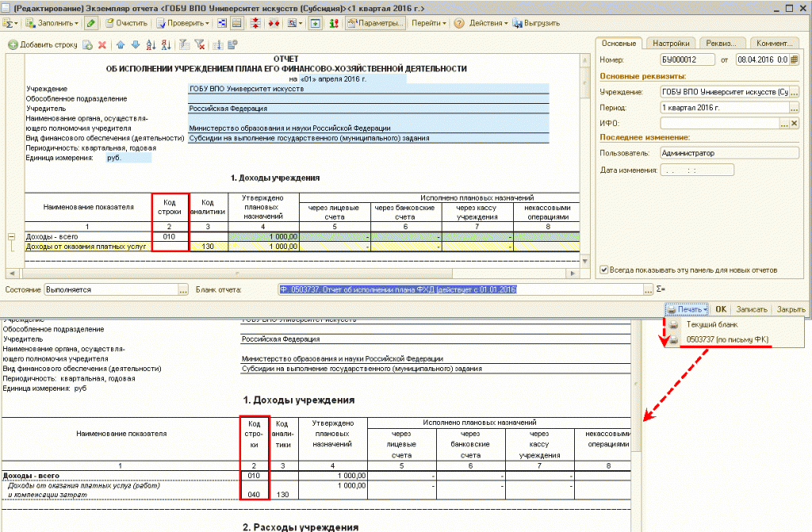Switch to the Настройки tab

670,43
